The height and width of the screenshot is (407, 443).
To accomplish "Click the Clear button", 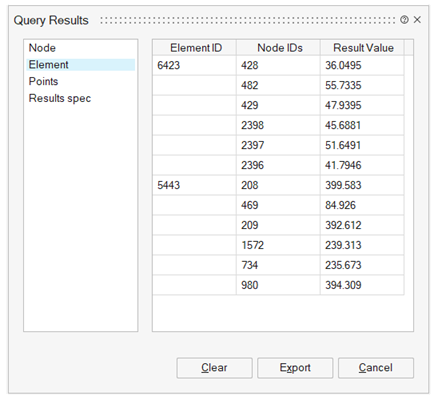I will (x=214, y=368).
